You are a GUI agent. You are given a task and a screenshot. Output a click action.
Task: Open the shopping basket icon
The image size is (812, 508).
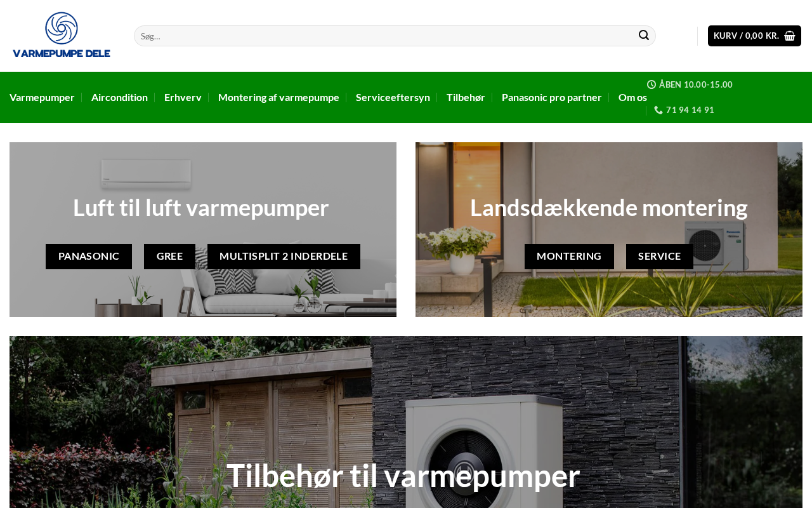point(790,36)
